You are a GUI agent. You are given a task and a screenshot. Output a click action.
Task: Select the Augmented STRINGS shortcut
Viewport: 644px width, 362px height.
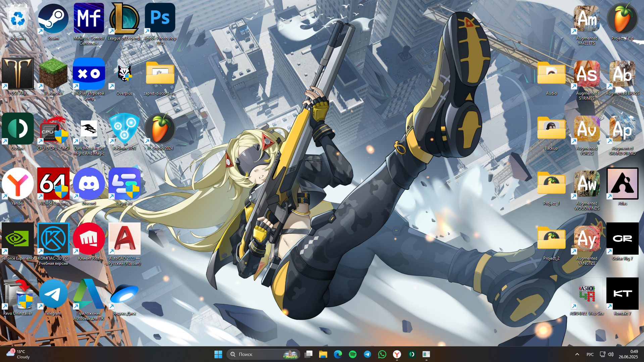(x=587, y=79)
